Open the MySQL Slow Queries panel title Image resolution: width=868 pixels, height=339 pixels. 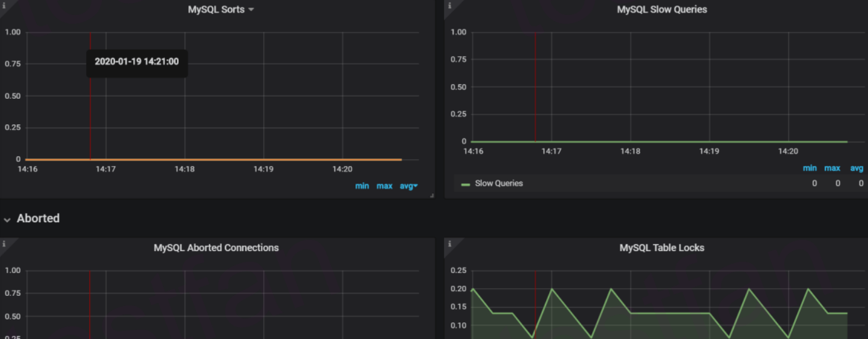point(662,10)
